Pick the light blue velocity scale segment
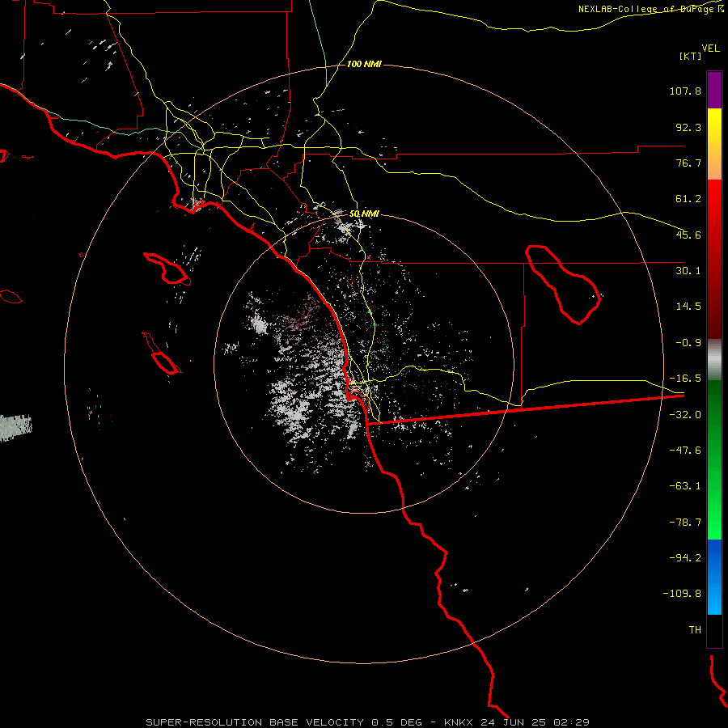728x728 pixels. click(714, 599)
